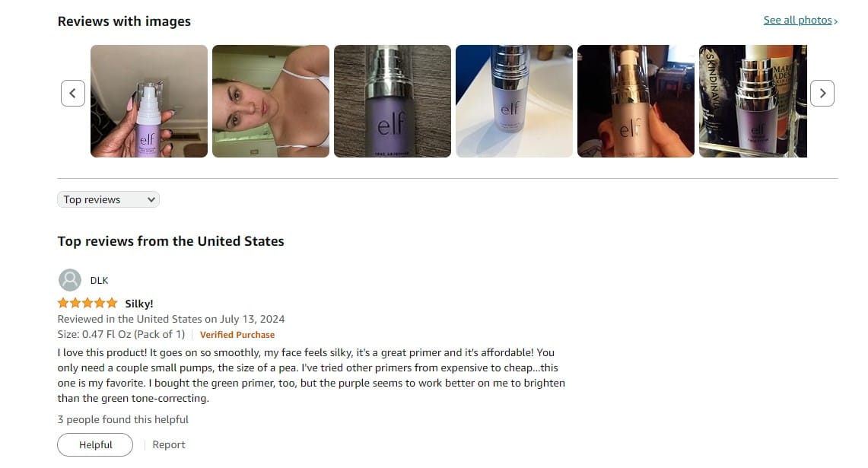Viewport: 868px width, 468px height.
Task: Open close-up purple elf bottle on wood photo
Action: [x=393, y=101]
